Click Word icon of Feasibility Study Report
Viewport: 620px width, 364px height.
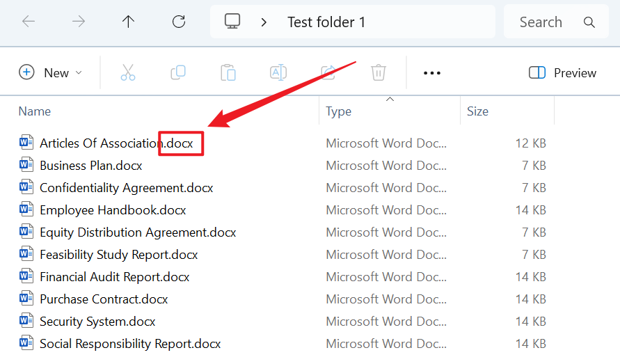point(26,253)
